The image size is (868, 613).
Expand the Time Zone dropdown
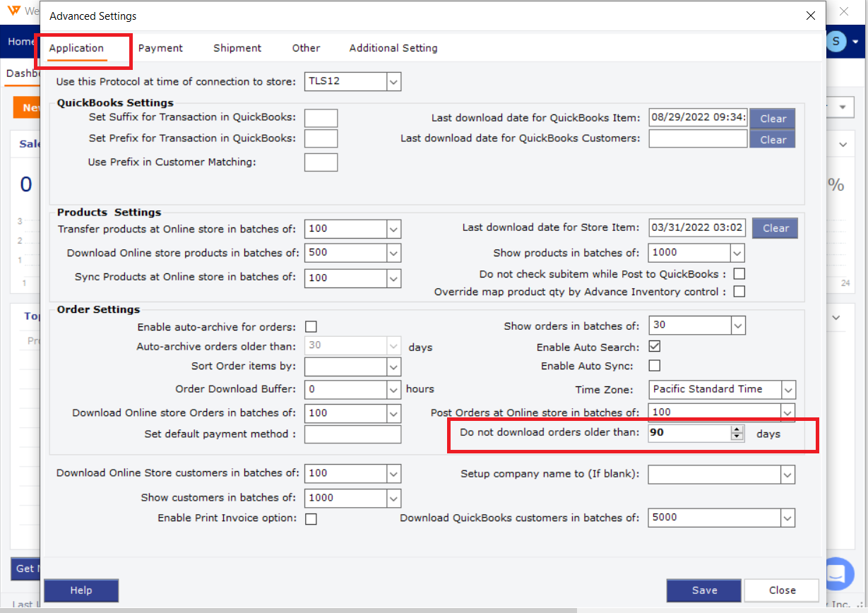click(x=788, y=389)
